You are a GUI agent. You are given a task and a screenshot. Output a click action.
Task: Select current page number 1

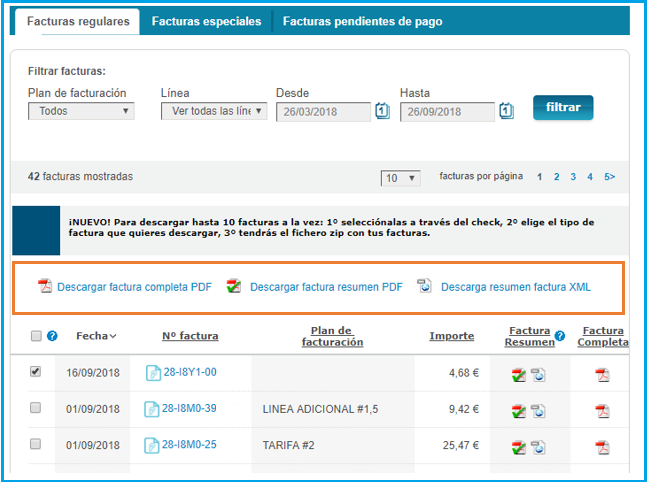pos(539,177)
